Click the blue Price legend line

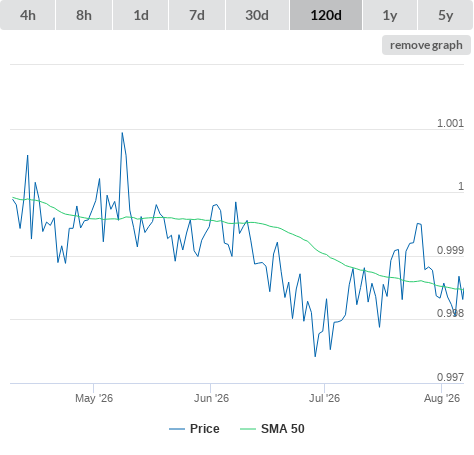pos(177,429)
